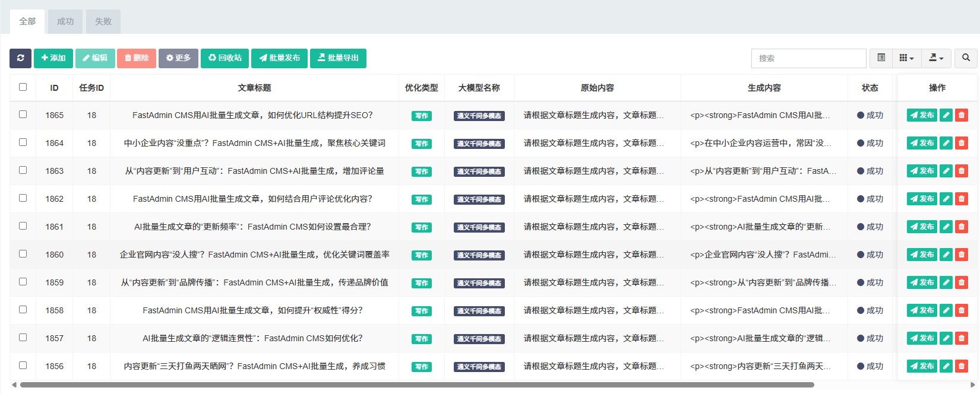
Task: Check the box for row 1859
Action: click(x=23, y=281)
